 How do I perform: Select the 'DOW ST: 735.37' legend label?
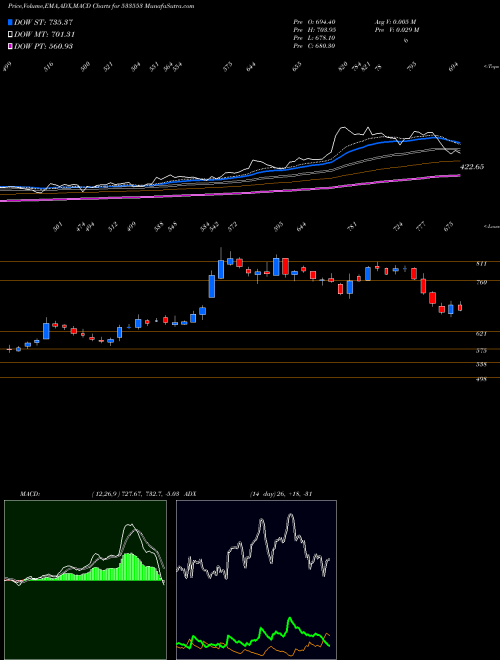pos(44,22)
